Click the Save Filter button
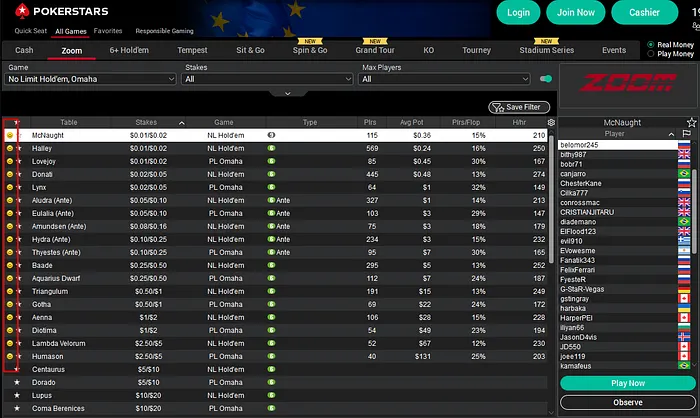The height and width of the screenshot is (418, 700). (x=519, y=107)
